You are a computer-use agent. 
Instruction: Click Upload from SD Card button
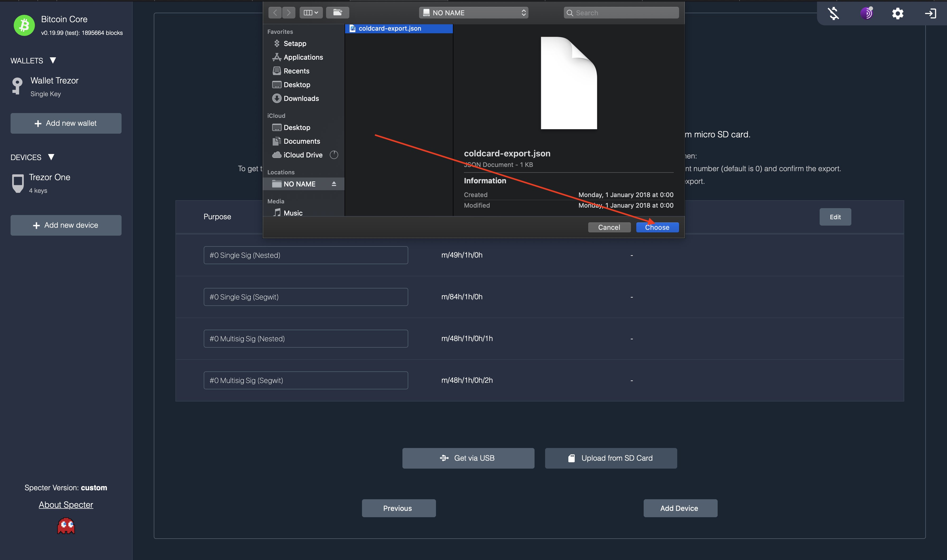611,458
